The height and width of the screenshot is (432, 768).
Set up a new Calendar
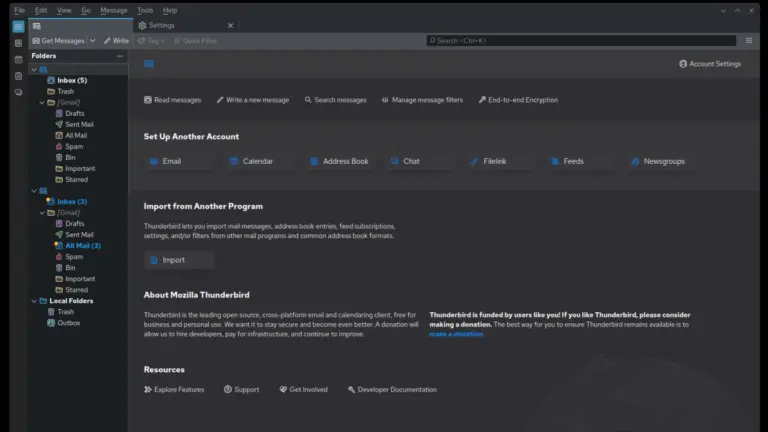pyautogui.click(x=259, y=161)
